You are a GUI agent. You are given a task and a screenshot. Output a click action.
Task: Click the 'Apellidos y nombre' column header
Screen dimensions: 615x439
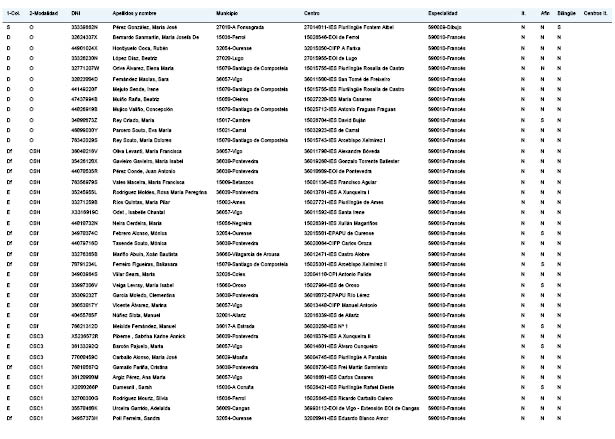coord(134,13)
